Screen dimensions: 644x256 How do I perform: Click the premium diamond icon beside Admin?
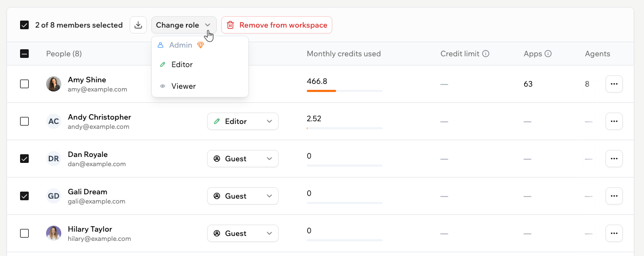201,45
